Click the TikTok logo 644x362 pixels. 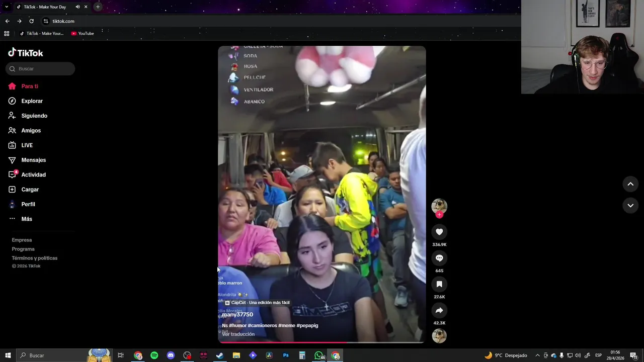[26, 53]
